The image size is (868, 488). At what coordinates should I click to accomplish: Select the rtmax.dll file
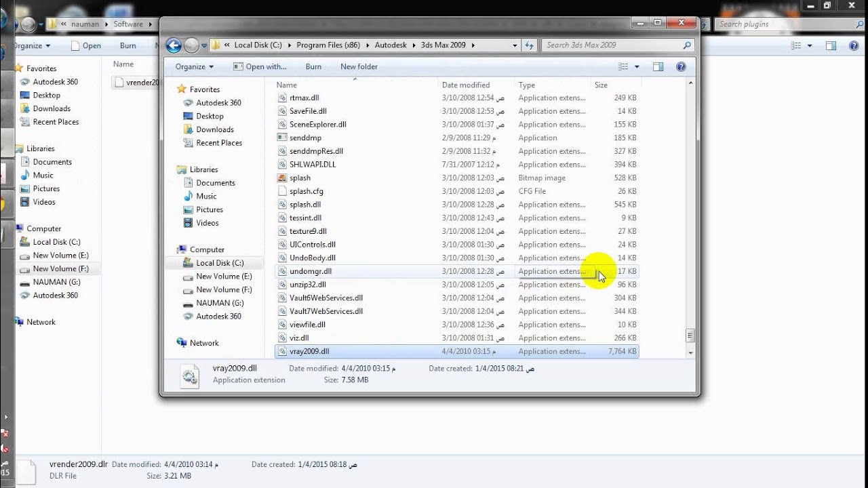[x=456, y=98]
